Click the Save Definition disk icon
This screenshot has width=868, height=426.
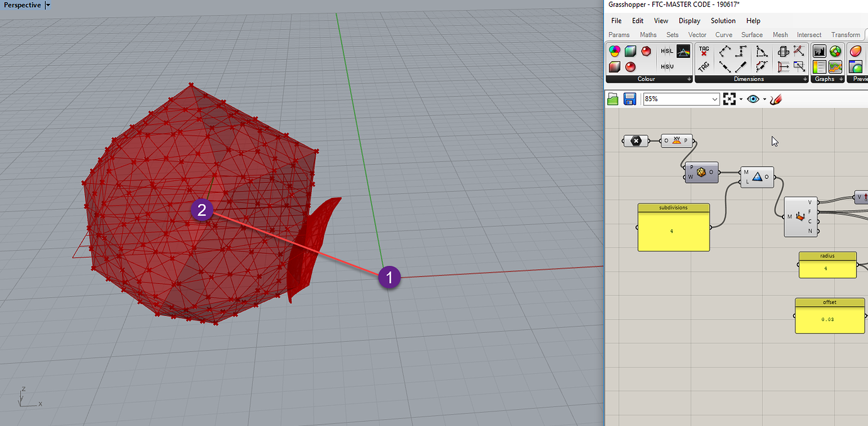click(630, 99)
